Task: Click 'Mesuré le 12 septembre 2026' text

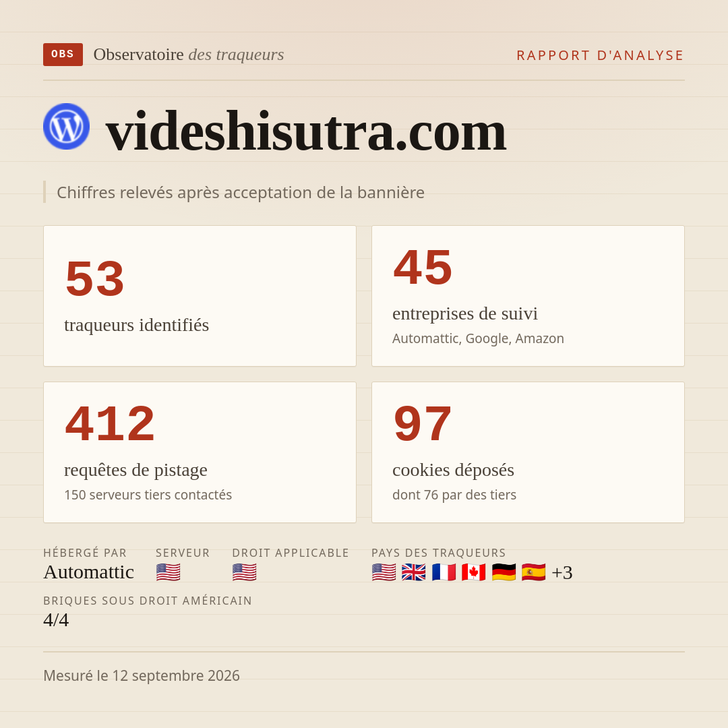Action: click(142, 675)
